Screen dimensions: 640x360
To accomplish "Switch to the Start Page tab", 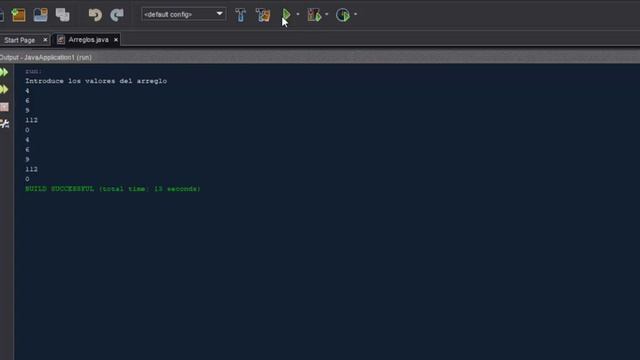I will [x=20, y=40].
